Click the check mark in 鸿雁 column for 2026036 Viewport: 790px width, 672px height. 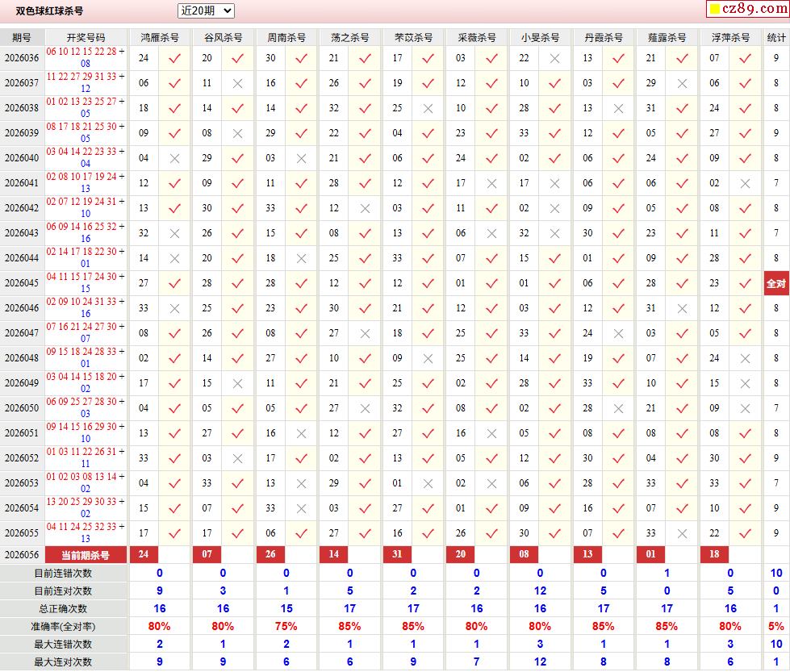(x=175, y=58)
